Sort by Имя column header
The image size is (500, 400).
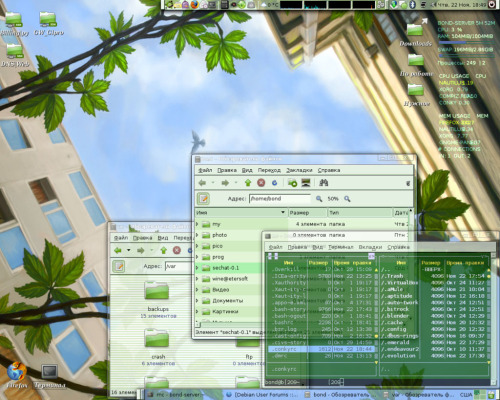pyautogui.click(x=241, y=212)
